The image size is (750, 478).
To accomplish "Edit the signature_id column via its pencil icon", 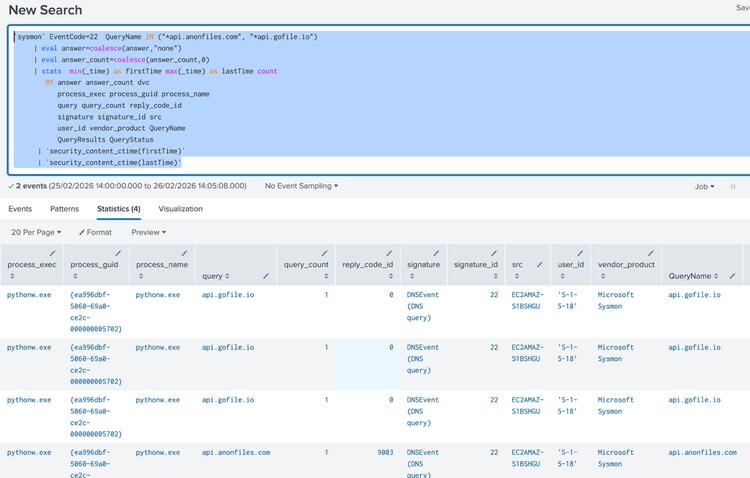I will [x=494, y=254].
